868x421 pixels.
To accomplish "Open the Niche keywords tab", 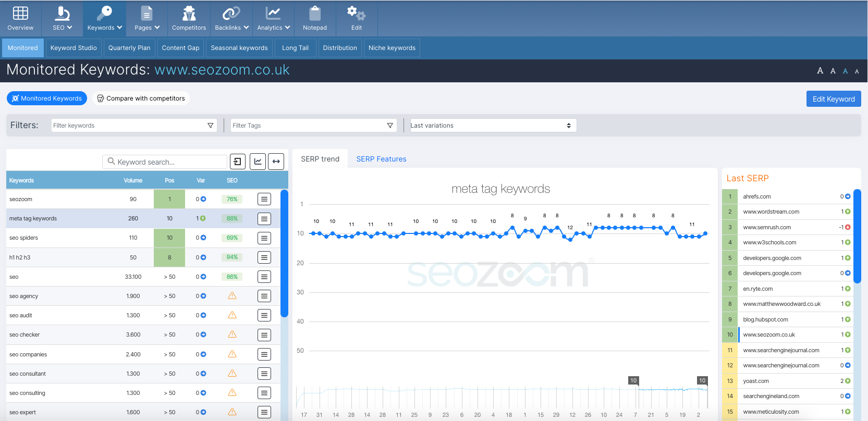I will coord(392,48).
